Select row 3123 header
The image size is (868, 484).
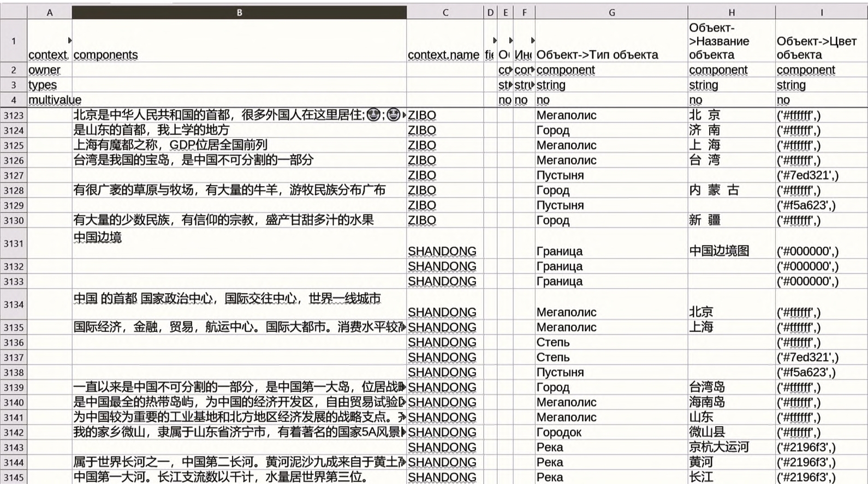14,115
